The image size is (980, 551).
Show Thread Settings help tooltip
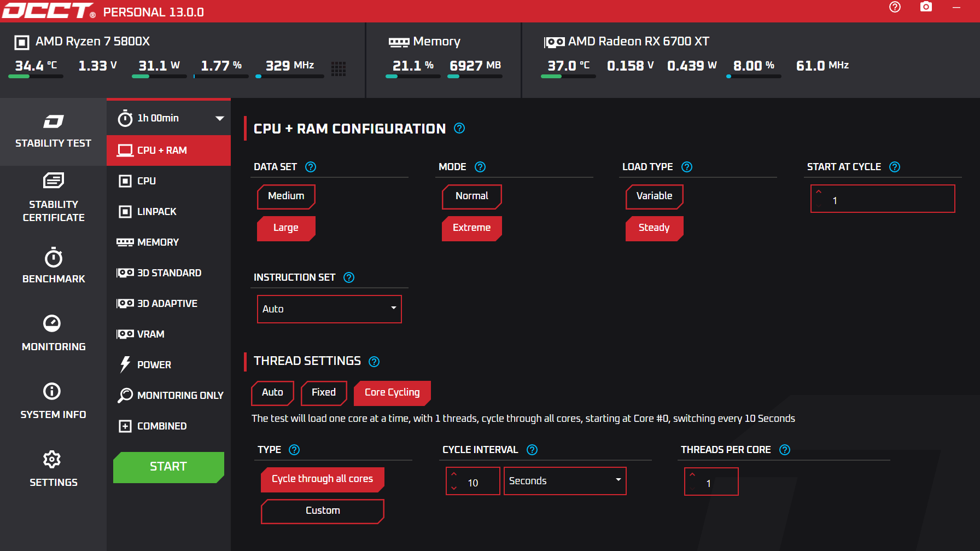pos(374,362)
